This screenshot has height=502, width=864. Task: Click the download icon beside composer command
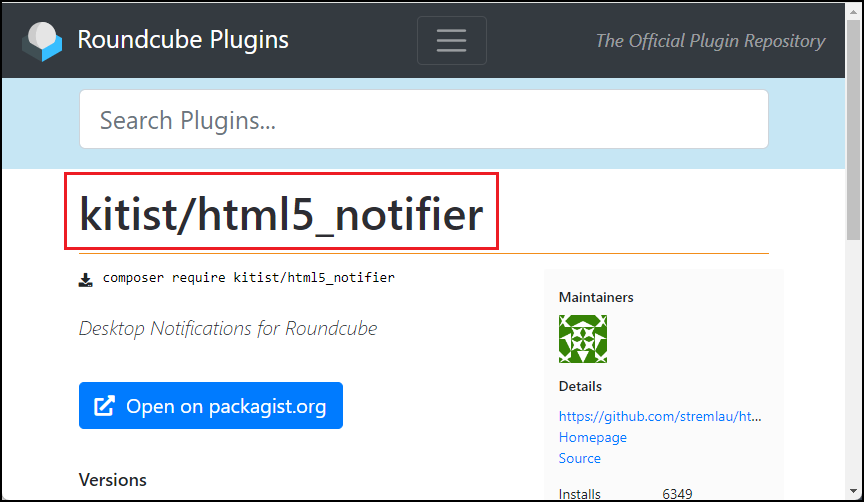pos(85,280)
